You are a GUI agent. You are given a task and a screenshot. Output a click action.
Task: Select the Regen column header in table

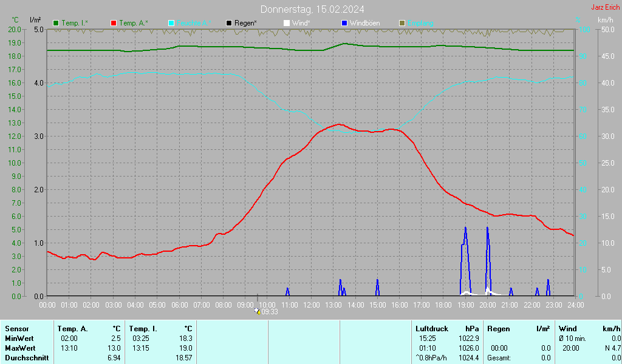(499, 328)
